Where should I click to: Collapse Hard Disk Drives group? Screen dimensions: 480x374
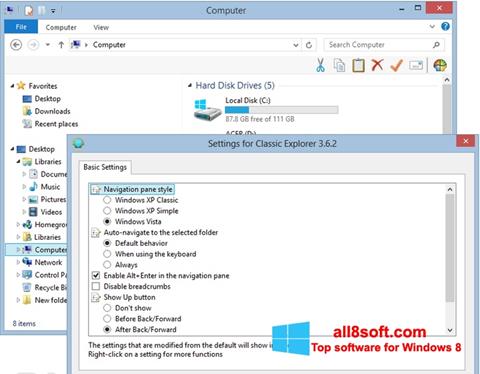(x=190, y=86)
